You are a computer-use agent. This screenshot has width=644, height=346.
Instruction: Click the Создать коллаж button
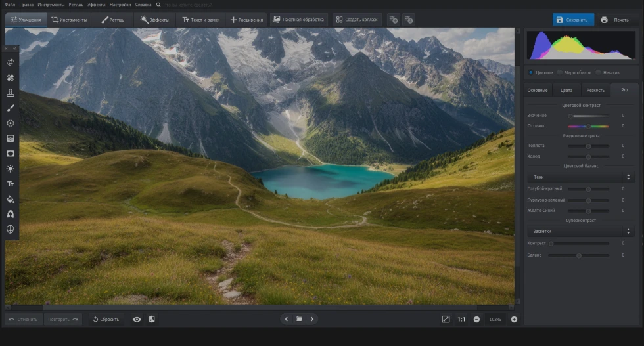coord(356,19)
